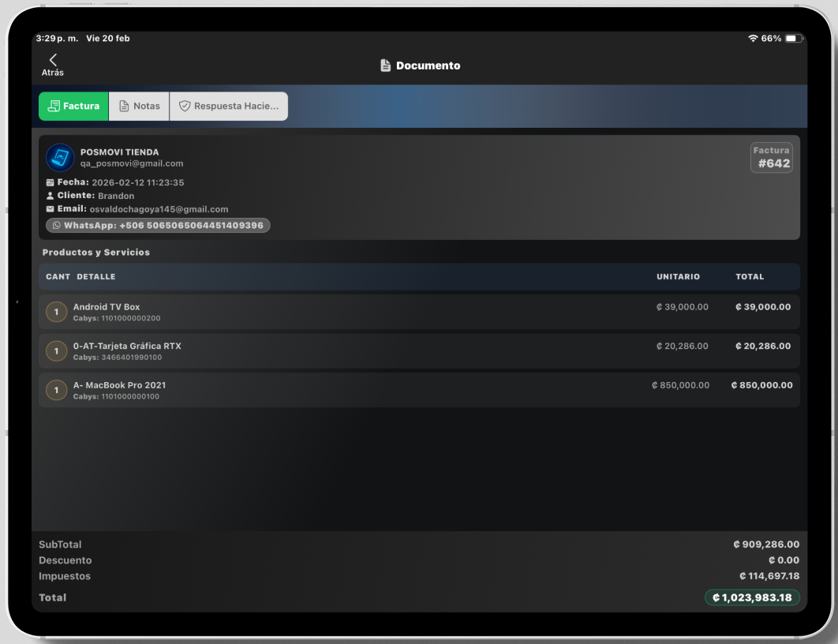Open the Notas tab
The width and height of the screenshot is (838, 644).
click(x=139, y=106)
